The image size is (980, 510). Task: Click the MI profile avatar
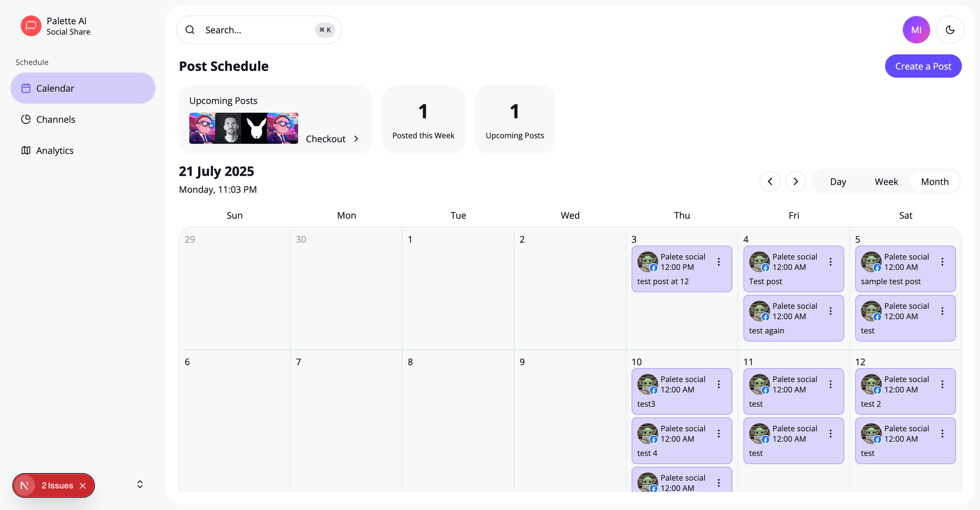[916, 30]
